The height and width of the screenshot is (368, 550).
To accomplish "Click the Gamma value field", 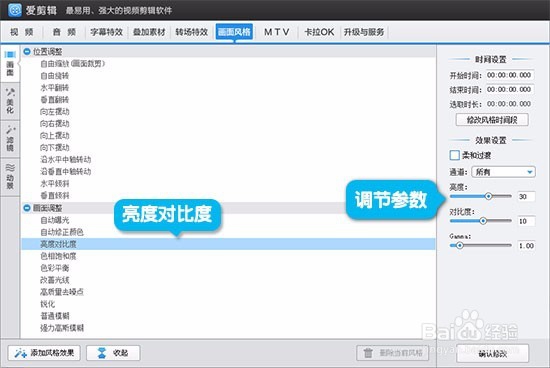I will tap(526, 246).
